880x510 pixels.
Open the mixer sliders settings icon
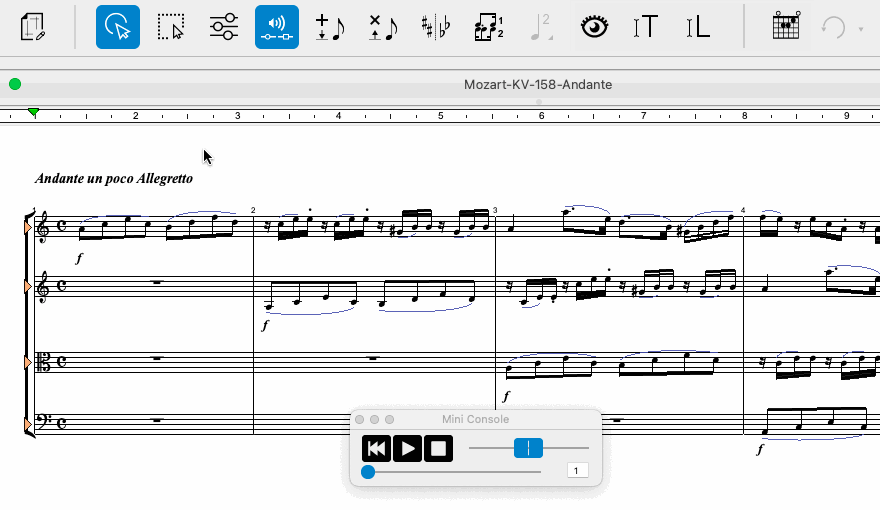point(224,27)
